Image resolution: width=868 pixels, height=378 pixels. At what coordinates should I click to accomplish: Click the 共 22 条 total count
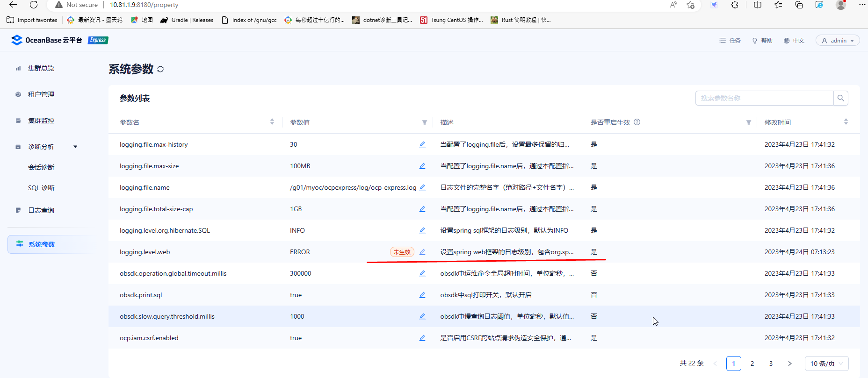pyautogui.click(x=692, y=363)
